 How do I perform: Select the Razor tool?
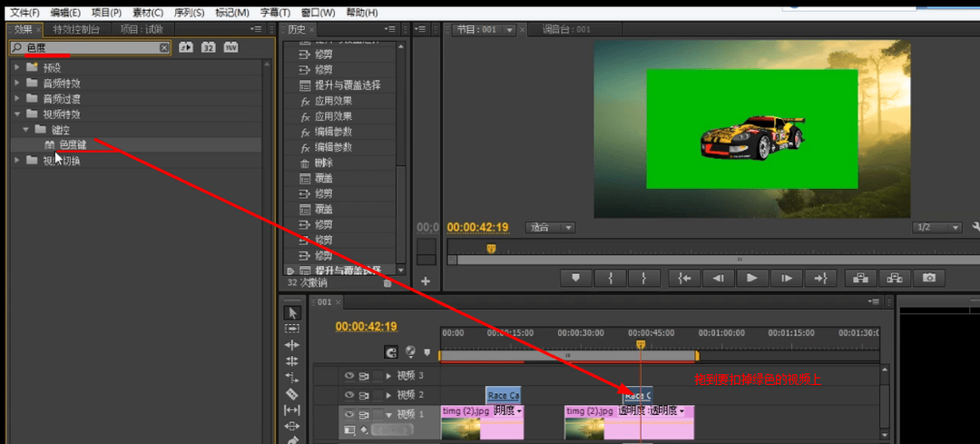coord(292,394)
